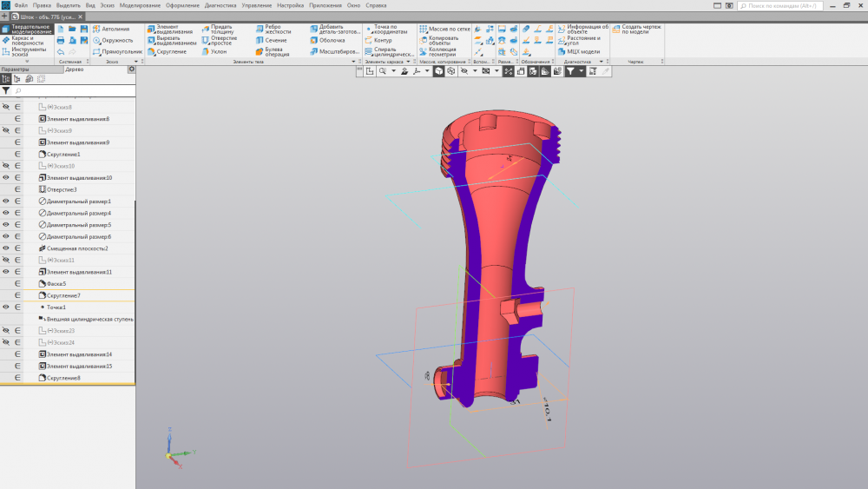Click the command search field
The width and height of the screenshot is (868, 489).
point(781,5)
